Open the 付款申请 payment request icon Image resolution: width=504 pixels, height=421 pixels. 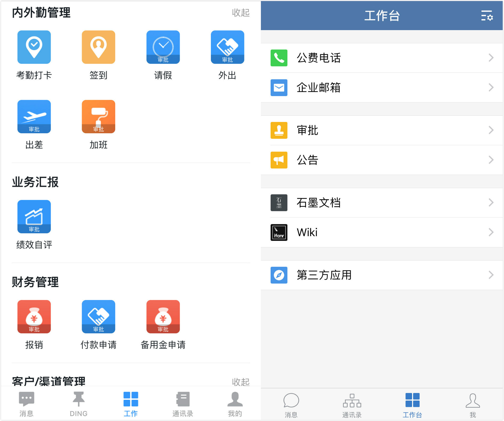tap(98, 317)
